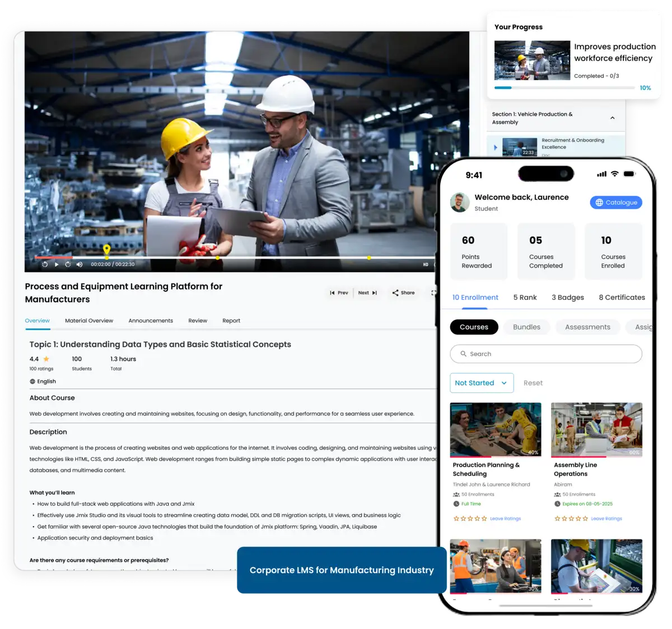Open the Not Started filter dropdown
Viewport: 672px width, 629px height.
[x=482, y=383]
